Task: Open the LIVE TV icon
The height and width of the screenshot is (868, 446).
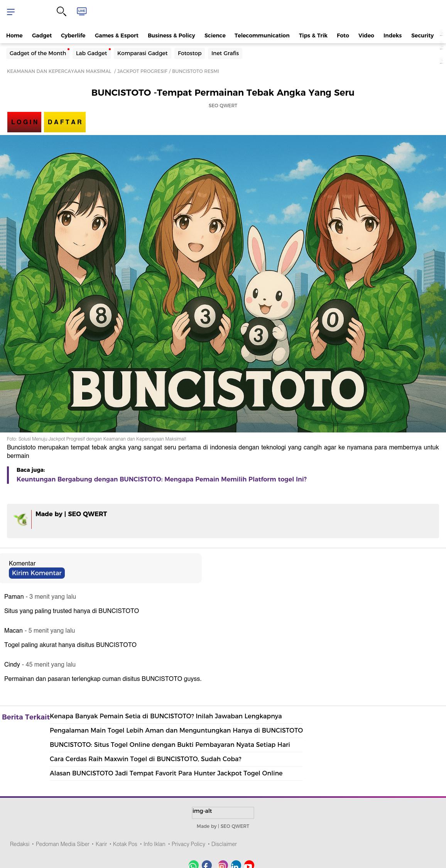Action: (x=82, y=11)
